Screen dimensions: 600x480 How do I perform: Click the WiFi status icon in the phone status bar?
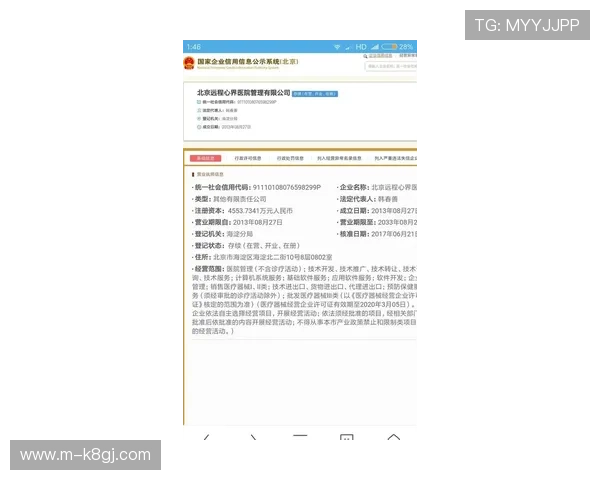click(x=337, y=47)
